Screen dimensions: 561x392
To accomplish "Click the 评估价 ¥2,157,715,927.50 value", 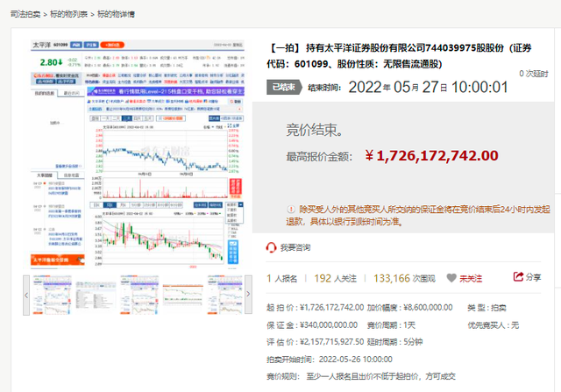I will tap(332, 342).
